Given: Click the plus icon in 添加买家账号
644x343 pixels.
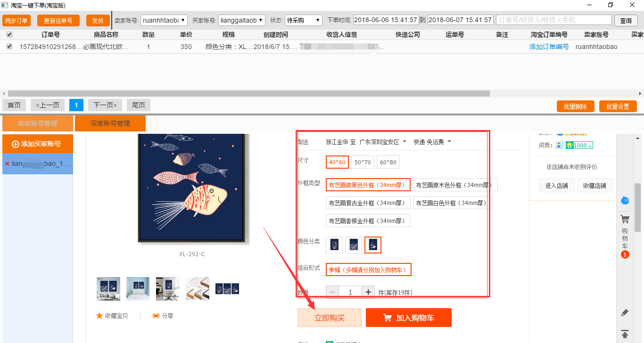Looking at the screenshot, I should 15,144.
